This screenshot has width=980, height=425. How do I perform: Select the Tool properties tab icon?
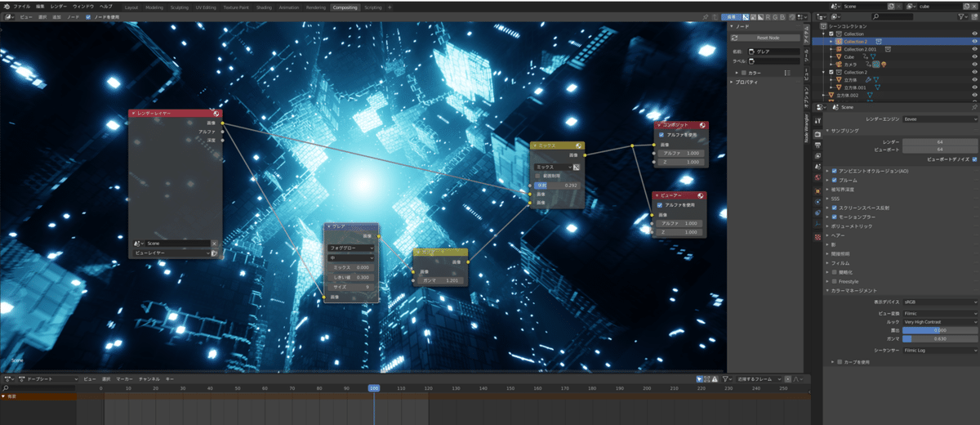pyautogui.click(x=817, y=121)
